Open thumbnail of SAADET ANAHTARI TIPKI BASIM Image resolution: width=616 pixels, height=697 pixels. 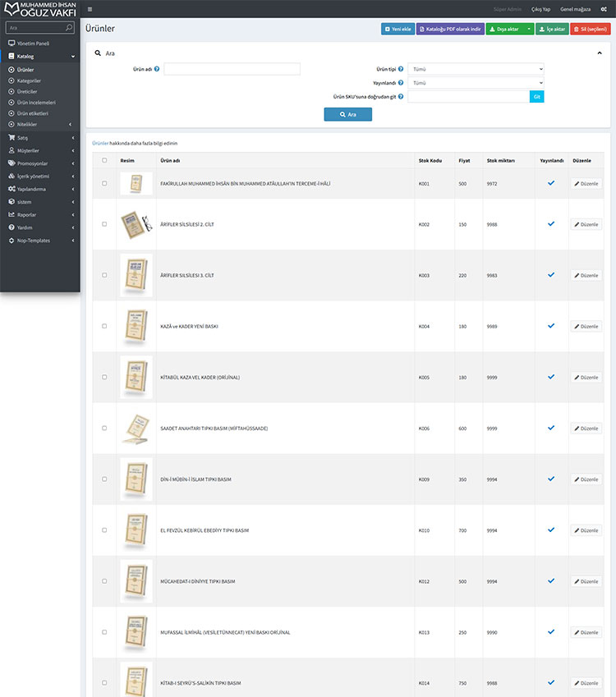(x=136, y=429)
